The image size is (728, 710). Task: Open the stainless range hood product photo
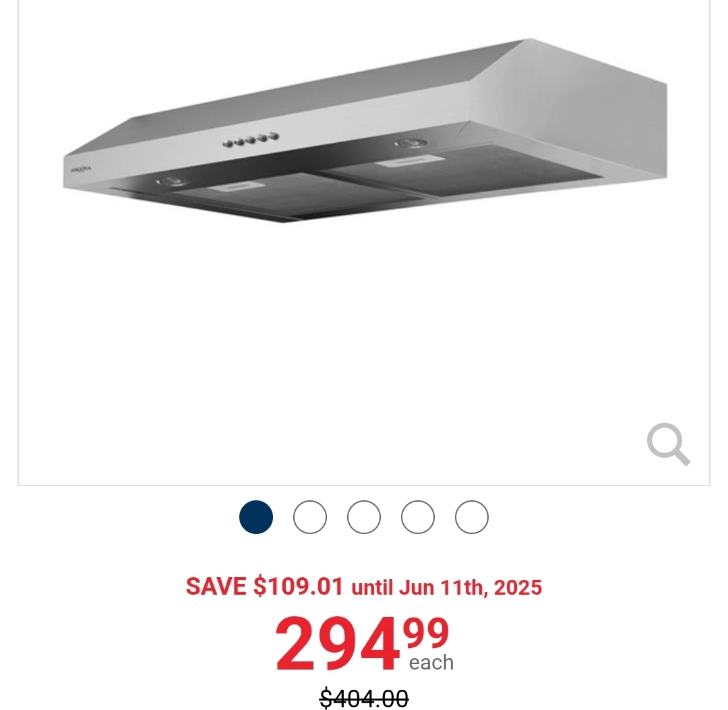tap(365, 130)
